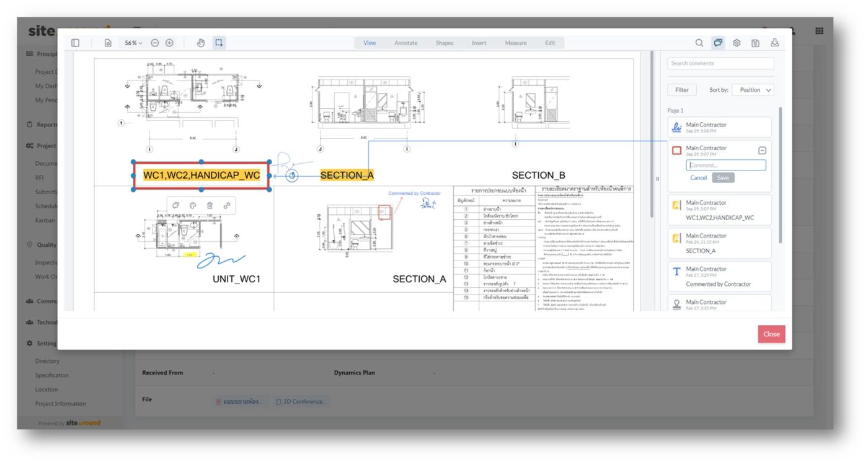Switch to the Measure tab

pos(516,43)
